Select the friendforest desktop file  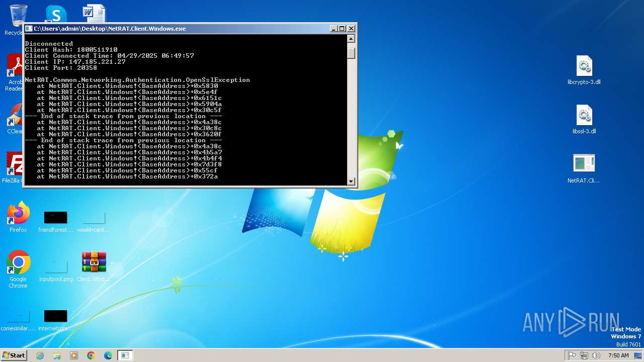[x=55, y=222]
